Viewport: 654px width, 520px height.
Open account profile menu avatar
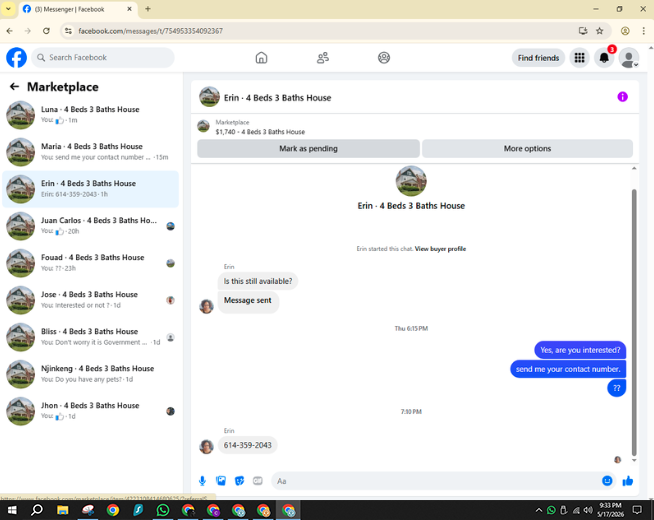click(x=629, y=58)
